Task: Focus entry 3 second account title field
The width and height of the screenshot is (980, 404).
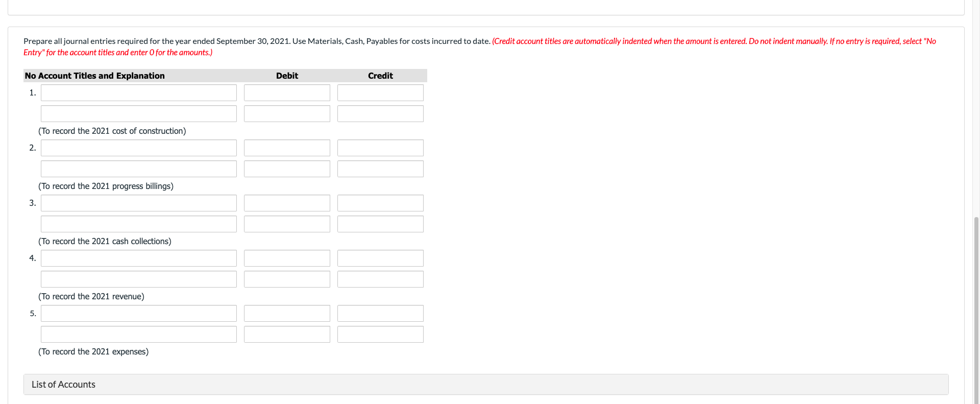Action: coord(139,224)
